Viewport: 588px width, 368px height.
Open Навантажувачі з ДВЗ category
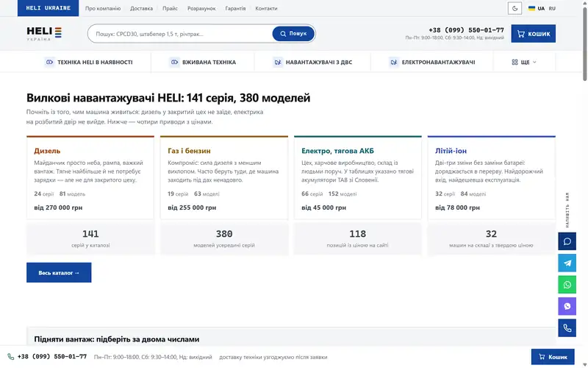[x=312, y=62]
